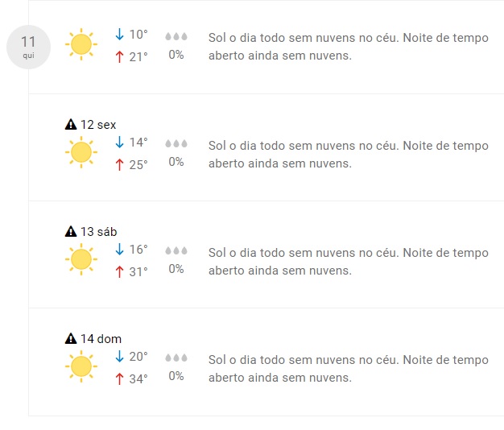Image resolution: width=504 pixels, height=430 pixels.
Task: Click warning triangle next to 14 dom
Action: pos(71,339)
